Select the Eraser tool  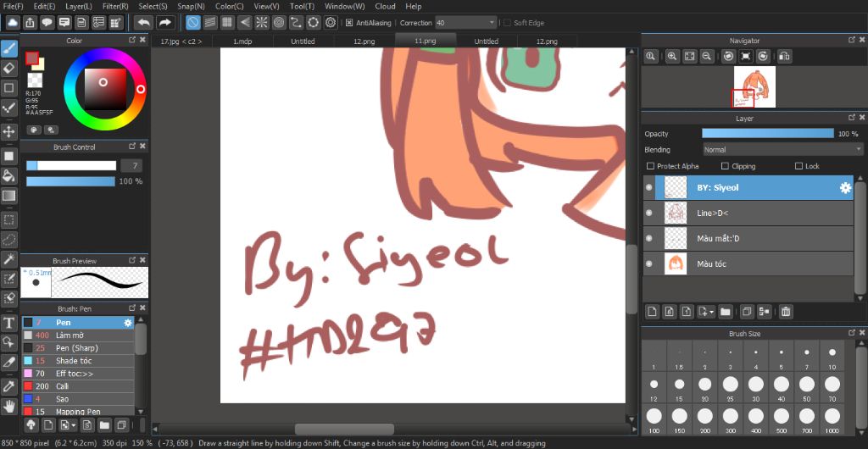click(8, 68)
